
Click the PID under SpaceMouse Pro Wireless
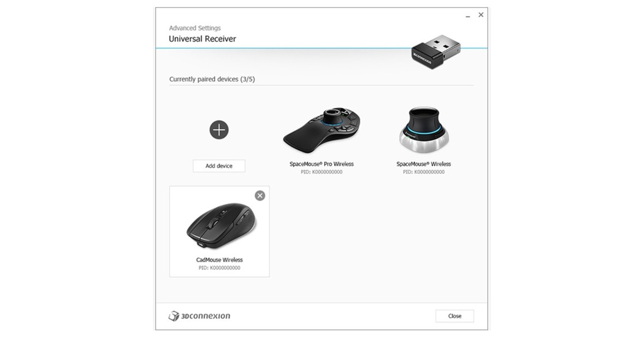321,172
